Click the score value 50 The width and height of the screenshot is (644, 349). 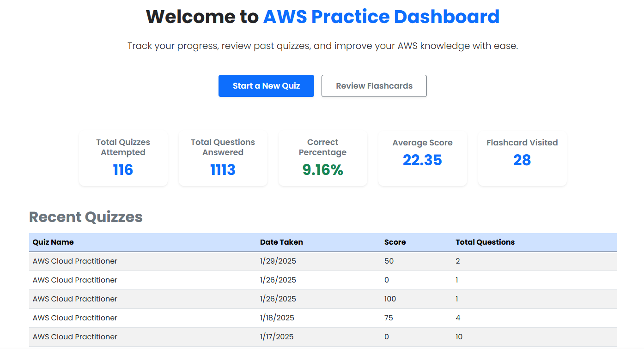tap(389, 261)
